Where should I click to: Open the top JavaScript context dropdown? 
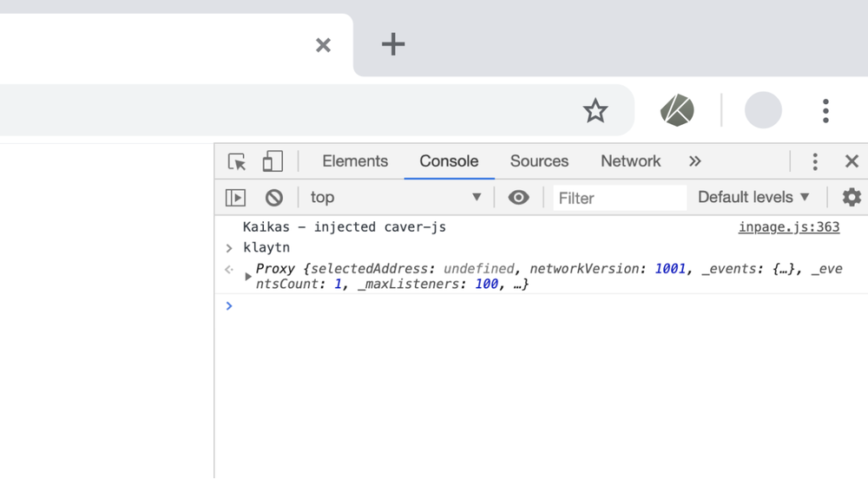(x=396, y=198)
